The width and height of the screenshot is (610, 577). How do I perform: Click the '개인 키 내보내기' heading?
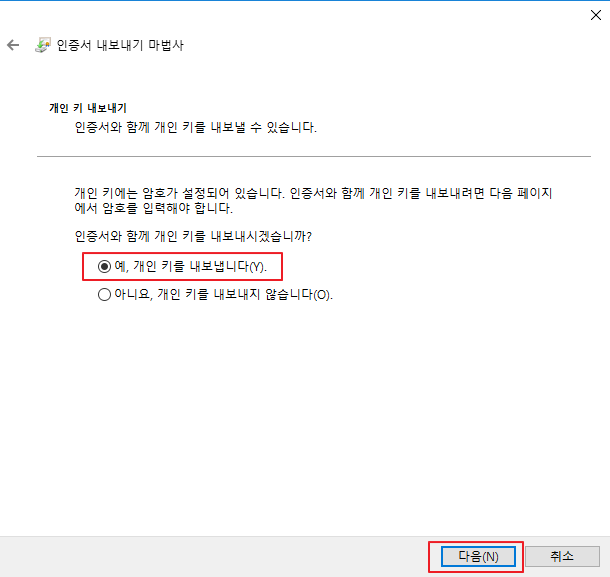(88, 108)
